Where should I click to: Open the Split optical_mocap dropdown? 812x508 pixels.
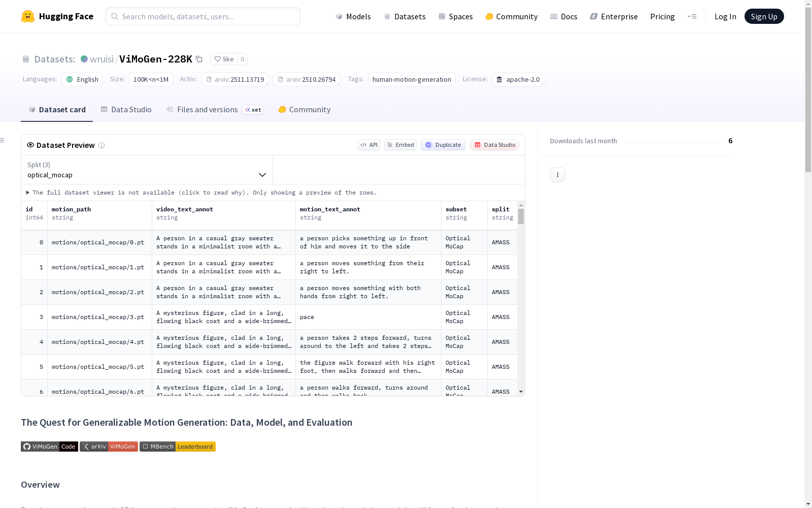(x=147, y=170)
